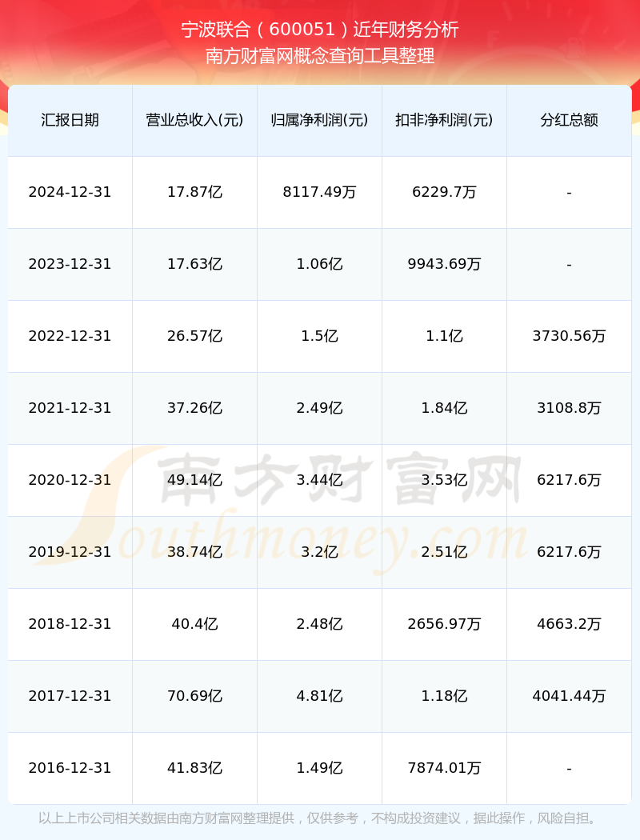Select the 8117.49万 net profit cell

click(x=320, y=192)
